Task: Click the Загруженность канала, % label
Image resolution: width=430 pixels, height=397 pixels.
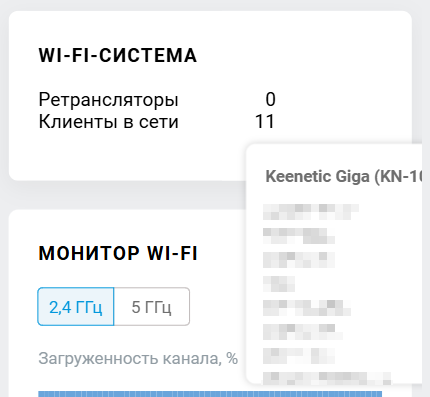Action: click(138, 358)
